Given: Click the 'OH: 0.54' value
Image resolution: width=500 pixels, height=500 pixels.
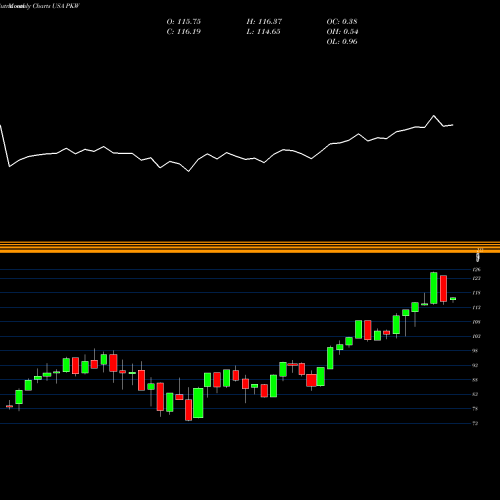Looking at the screenshot, I should pyautogui.click(x=342, y=32).
